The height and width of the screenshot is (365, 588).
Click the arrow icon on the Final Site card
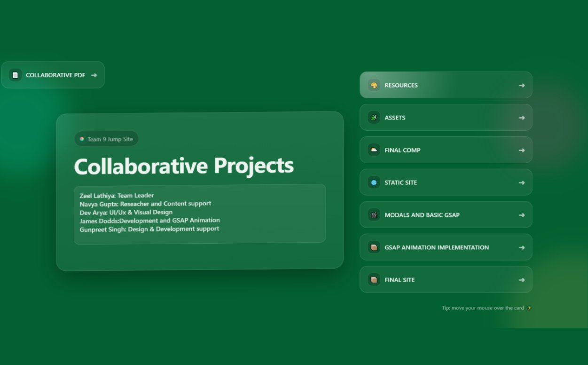pyautogui.click(x=522, y=279)
